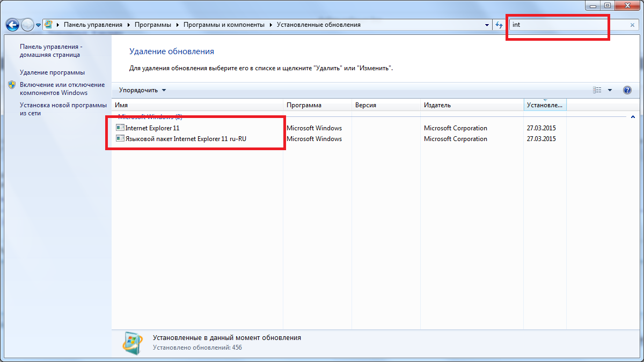The height and width of the screenshot is (362, 644).
Task: Minimize the window
Action: pyautogui.click(x=594, y=5)
